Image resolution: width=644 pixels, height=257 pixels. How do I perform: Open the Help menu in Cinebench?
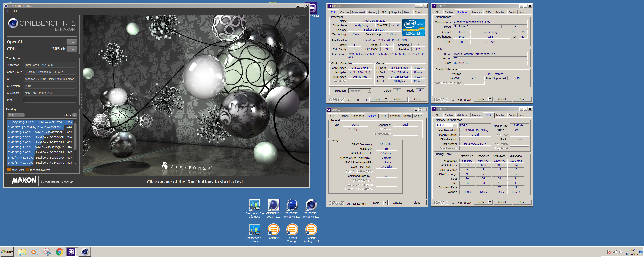point(16,11)
